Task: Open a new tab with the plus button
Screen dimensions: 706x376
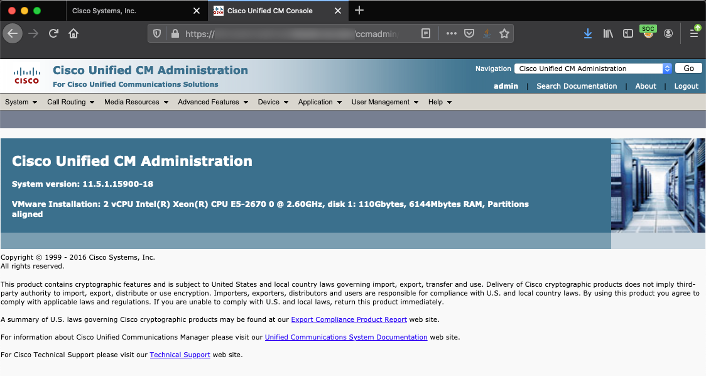Action: [x=359, y=10]
